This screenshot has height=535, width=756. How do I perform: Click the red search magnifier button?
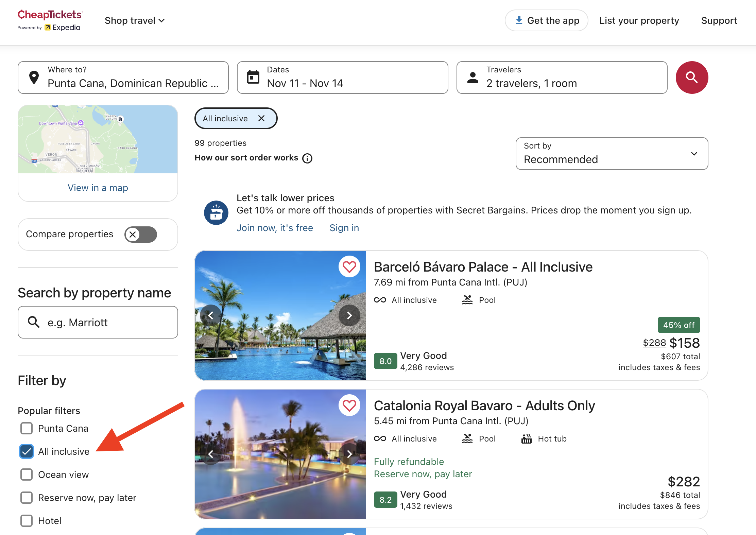point(692,77)
